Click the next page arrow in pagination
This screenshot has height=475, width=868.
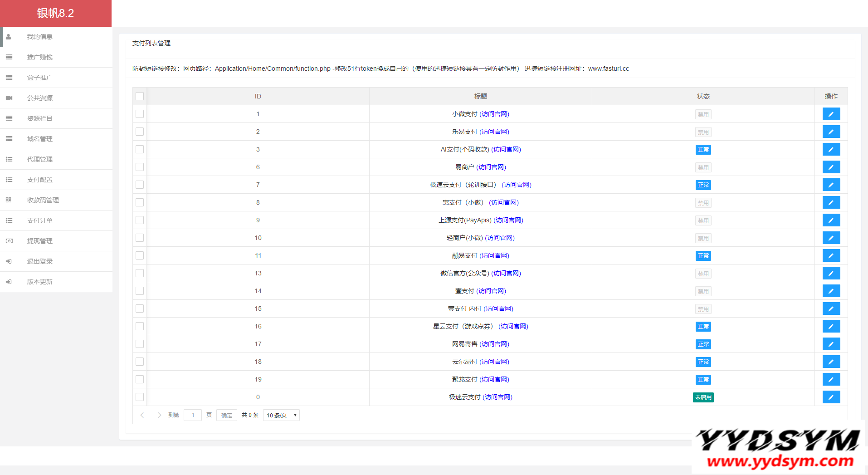click(159, 415)
